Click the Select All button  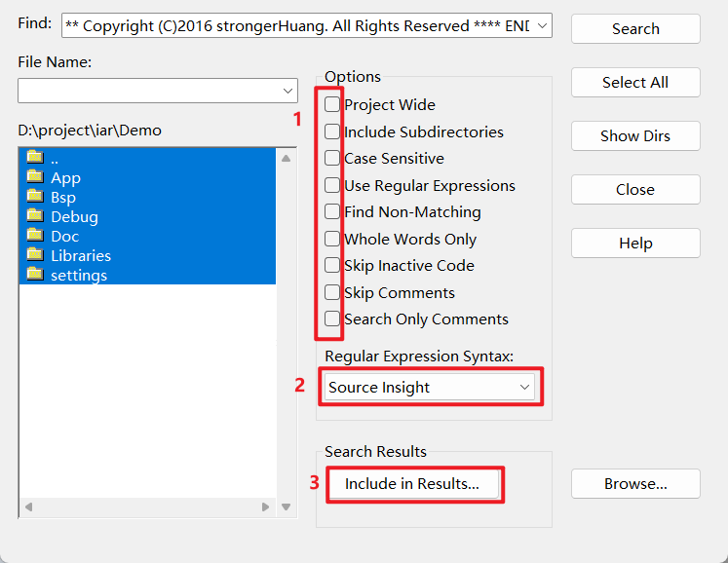[x=635, y=82]
